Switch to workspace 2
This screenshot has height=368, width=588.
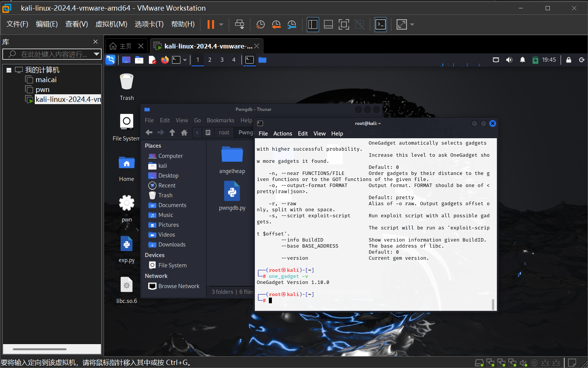click(210, 60)
